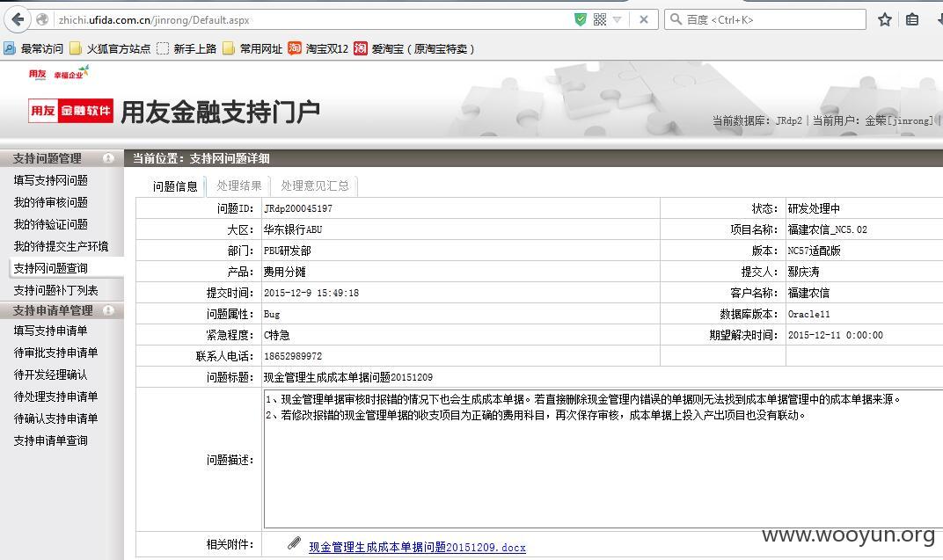The height and width of the screenshot is (560, 943).
Task: Click the 项目名称 value 福建农信_NC5.02
Action: click(x=828, y=229)
